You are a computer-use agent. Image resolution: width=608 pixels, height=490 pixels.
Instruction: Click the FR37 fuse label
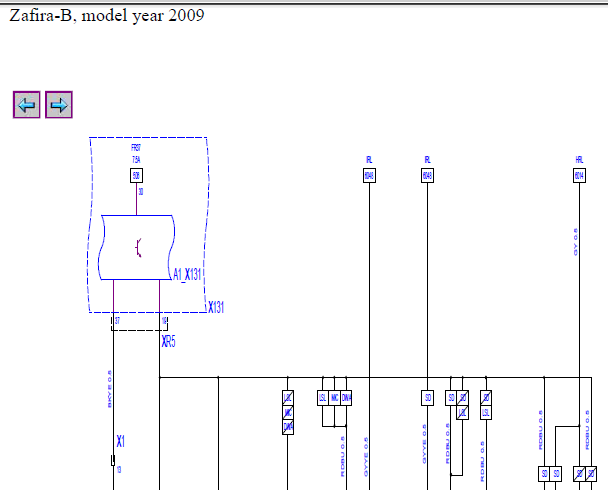click(x=136, y=148)
